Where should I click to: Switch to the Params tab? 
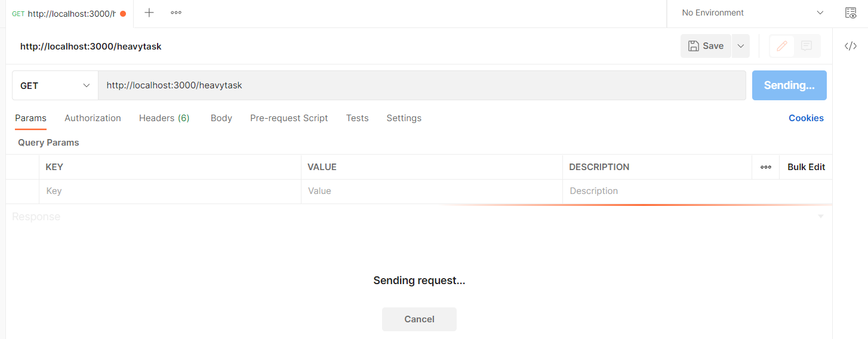coord(30,118)
